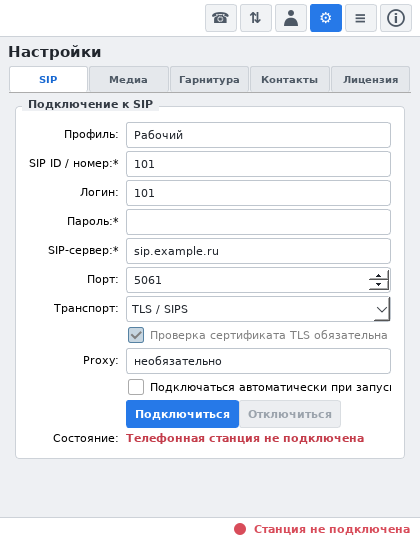Open the hamburger menu icon

pyautogui.click(x=361, y=18)
